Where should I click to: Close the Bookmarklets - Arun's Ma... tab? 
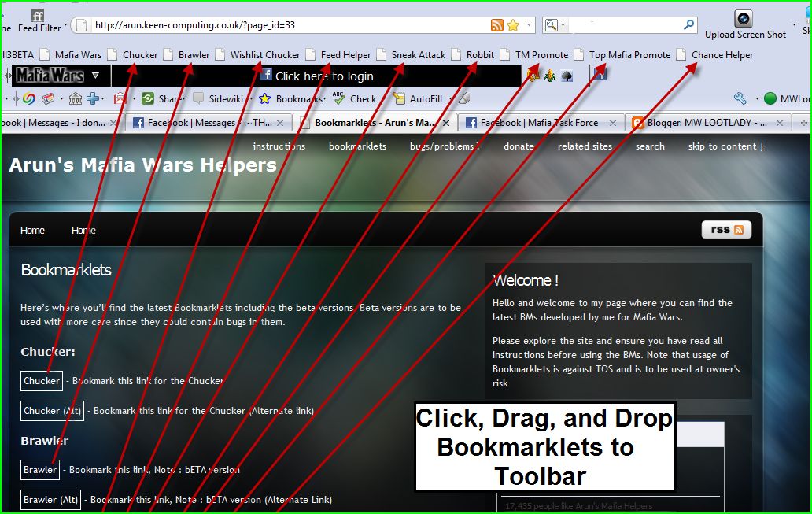click(x=446, y=123)
